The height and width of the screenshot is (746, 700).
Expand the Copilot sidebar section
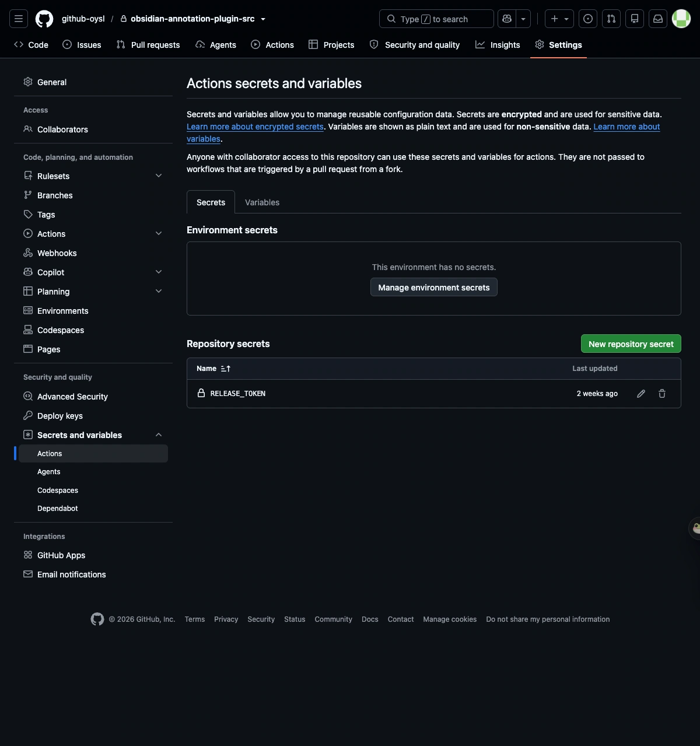159,272
